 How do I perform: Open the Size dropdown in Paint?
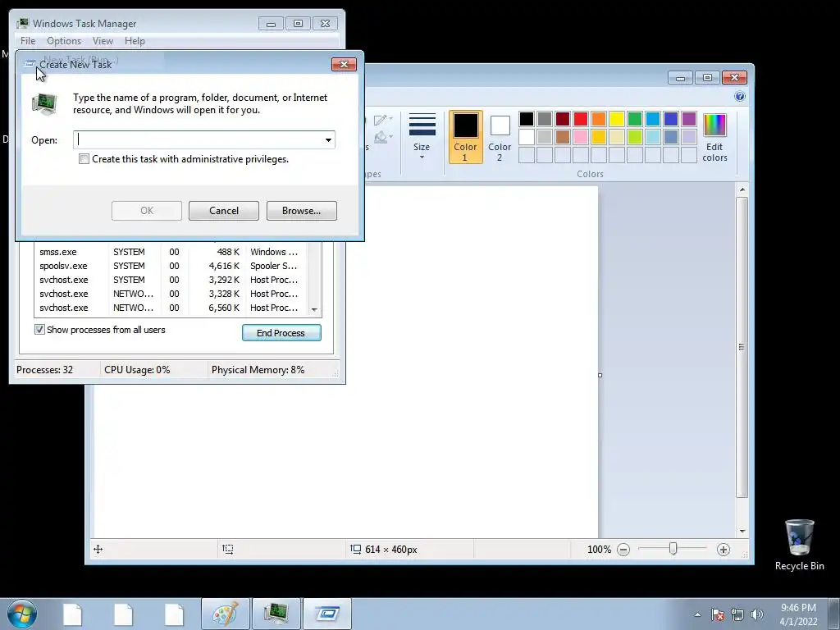tap(422, 136)
